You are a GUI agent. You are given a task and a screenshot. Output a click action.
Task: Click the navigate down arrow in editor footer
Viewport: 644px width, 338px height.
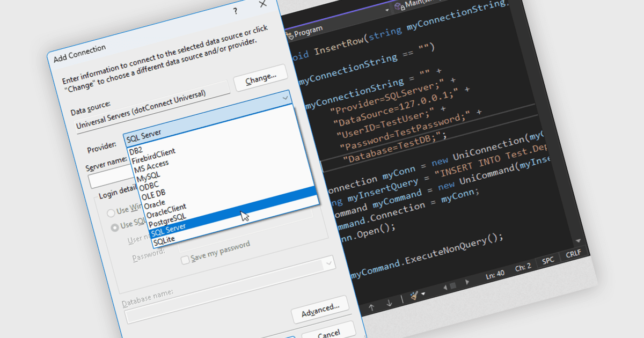tap(389, 303)
